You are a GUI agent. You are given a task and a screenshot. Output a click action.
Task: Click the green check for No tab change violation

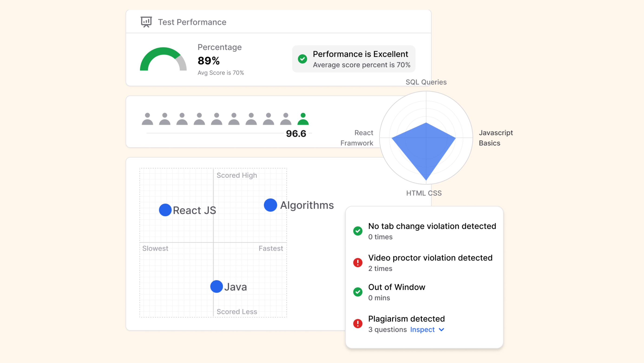(358, 231)
